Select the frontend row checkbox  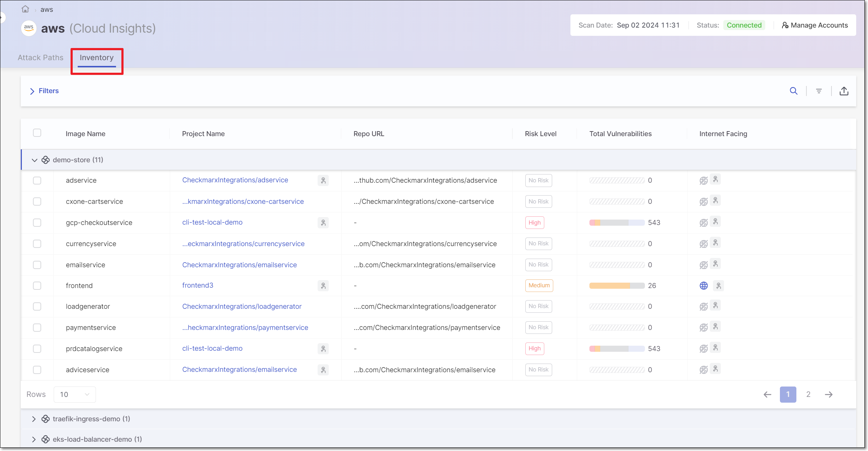37,286
